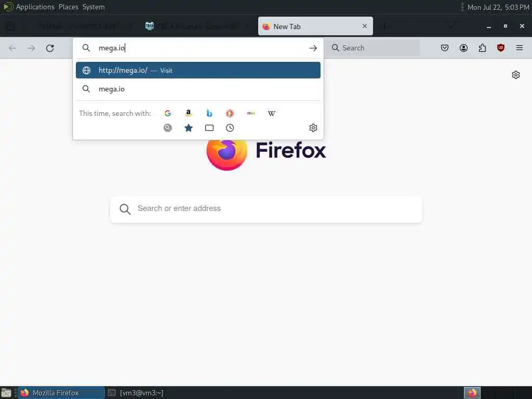Select the Firefox workspace thumbnail in bottom panel
Viewport: 532px width, 399px height.
point(472,393)
